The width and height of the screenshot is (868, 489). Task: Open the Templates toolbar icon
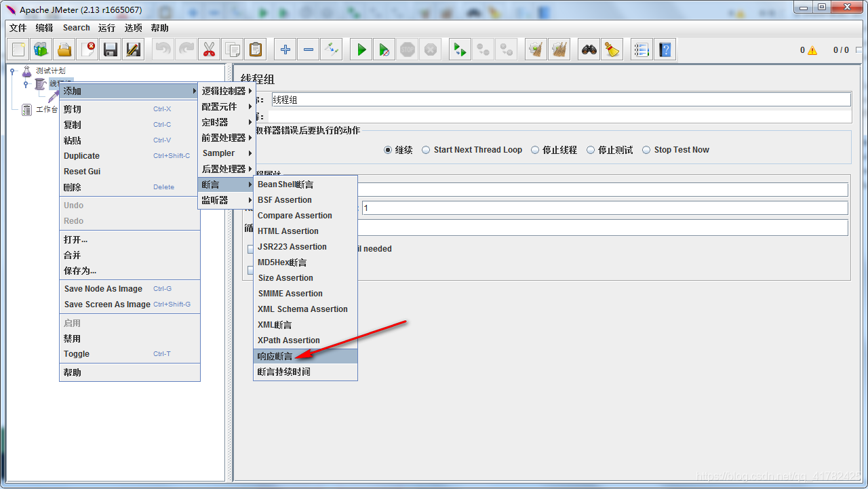41,50
